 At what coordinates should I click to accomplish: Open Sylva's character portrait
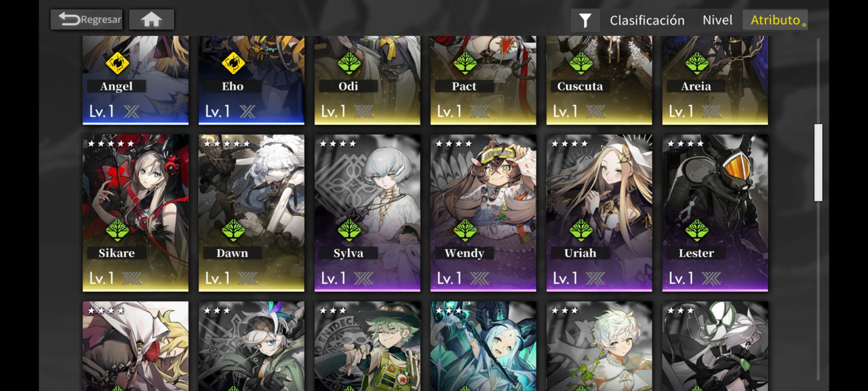pyautogui.click(x=368, y=213)
